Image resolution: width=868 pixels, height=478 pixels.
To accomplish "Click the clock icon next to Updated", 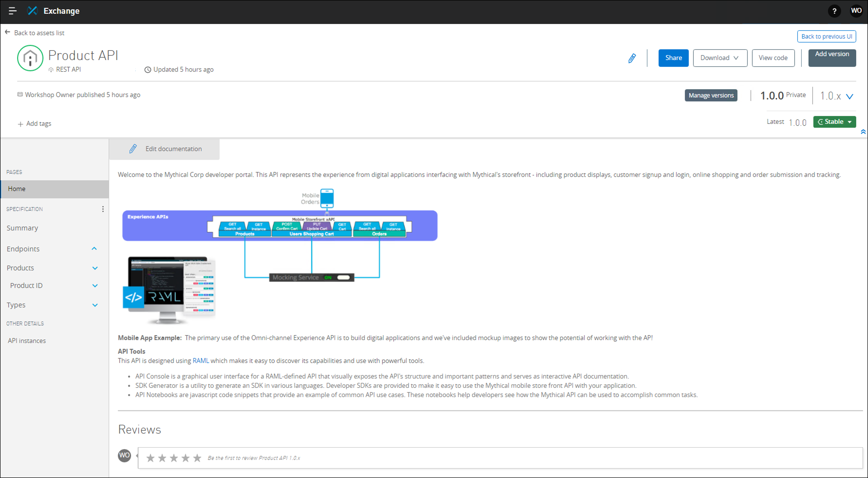I will point(148,70).
